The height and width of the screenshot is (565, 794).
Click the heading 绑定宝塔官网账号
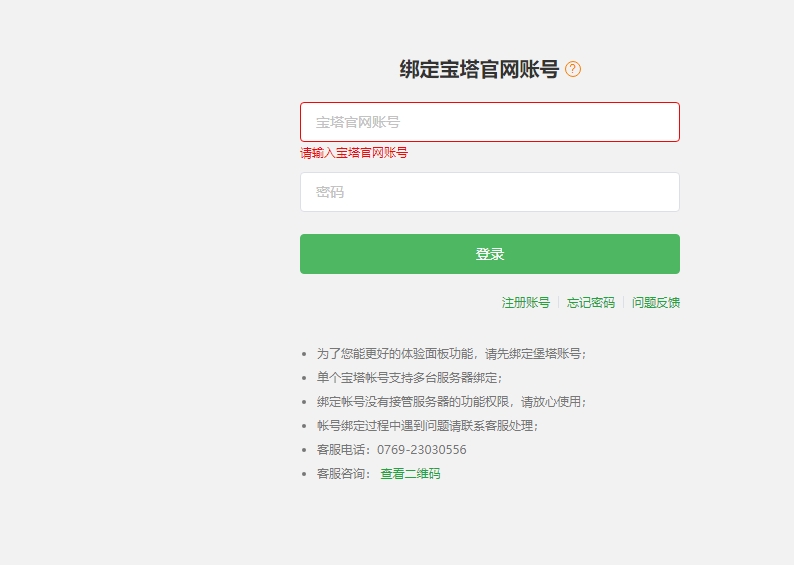tap(479, 69)
